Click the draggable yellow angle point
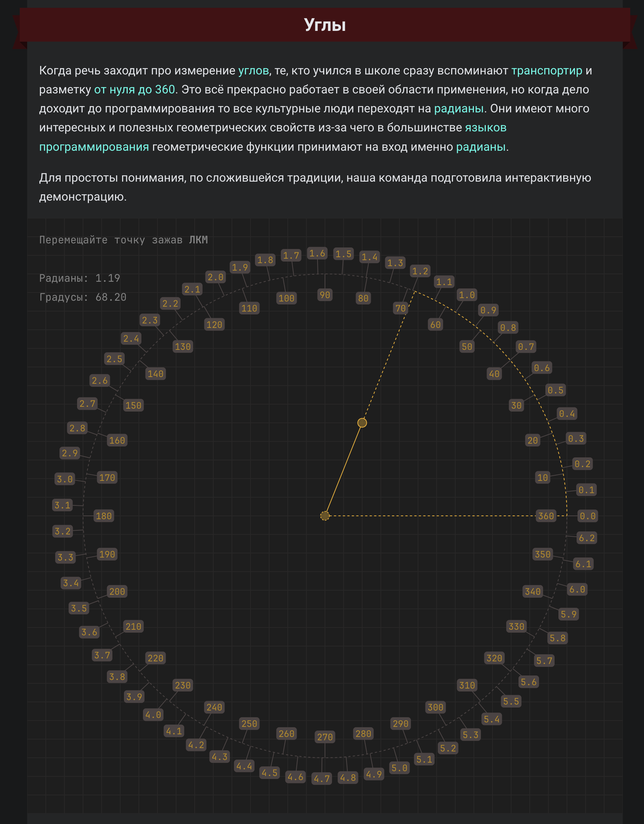 (362, 422)
